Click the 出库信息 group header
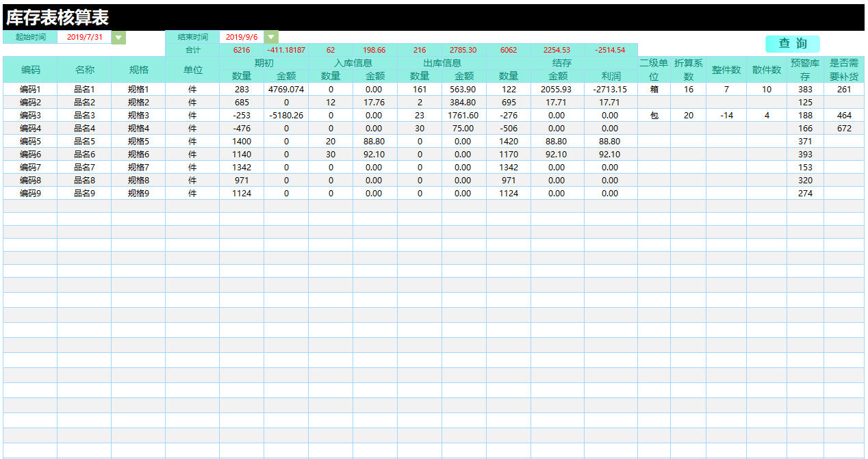 (442, 63)
